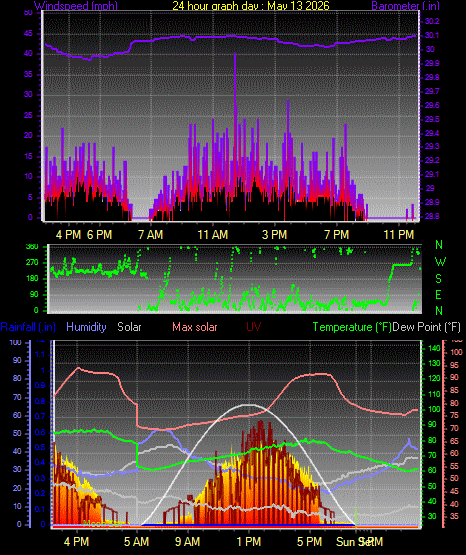Click the '30.1' barometer axis value
Screen dimensions: 466x555
[432, 35]
